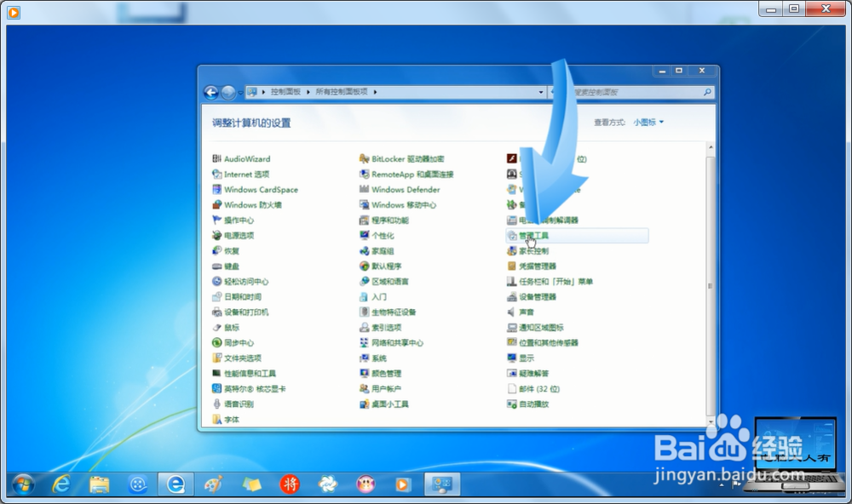
Task: Open the 区域和语言 item
Action: (x=384, y=281)
